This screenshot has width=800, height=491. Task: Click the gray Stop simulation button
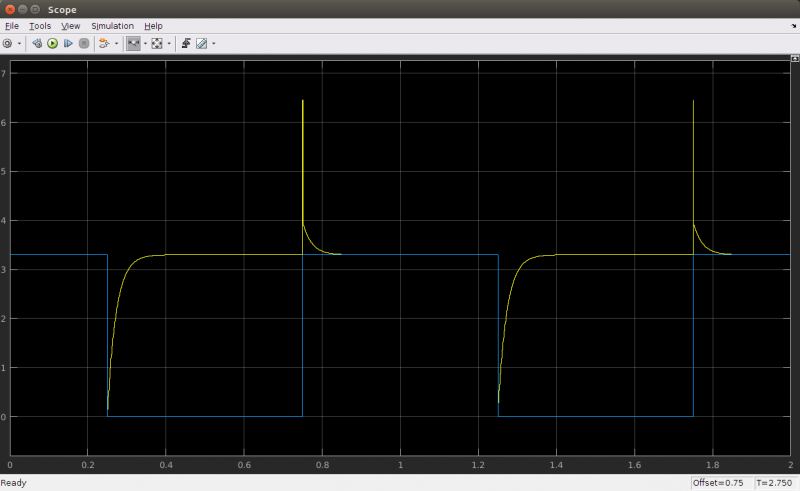(x=84, y=44)
